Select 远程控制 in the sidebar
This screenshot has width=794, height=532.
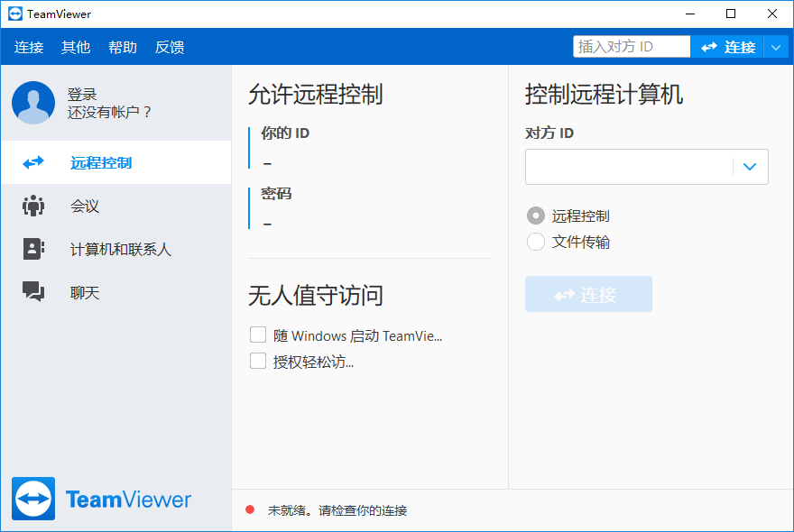116,162
